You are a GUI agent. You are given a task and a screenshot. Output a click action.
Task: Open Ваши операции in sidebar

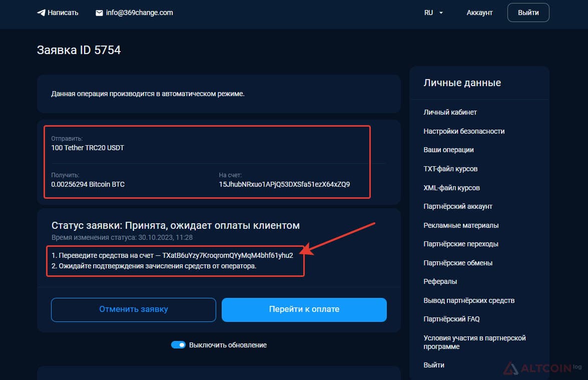click(448, 150)
